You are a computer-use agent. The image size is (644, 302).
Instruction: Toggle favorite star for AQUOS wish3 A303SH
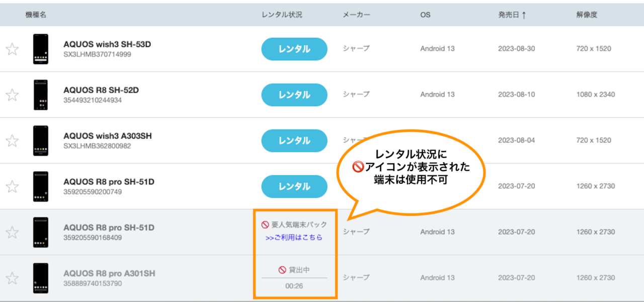coord(12,141)
